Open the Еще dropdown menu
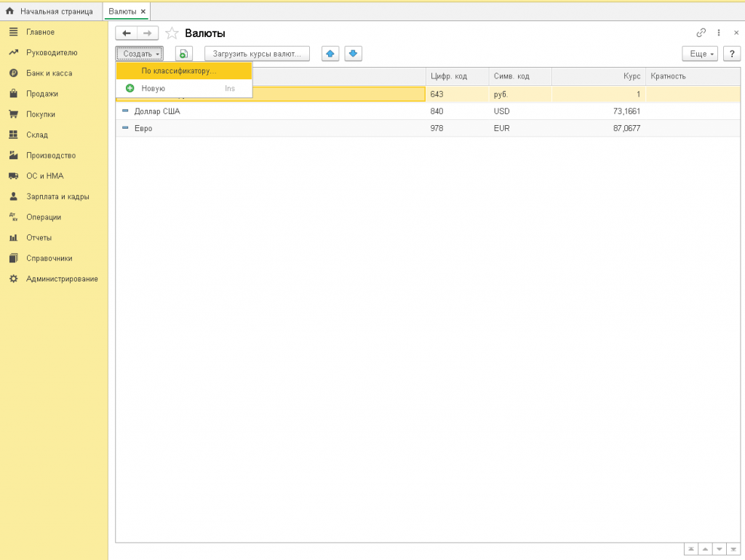745x560 pixels. [x=700, y=54]
